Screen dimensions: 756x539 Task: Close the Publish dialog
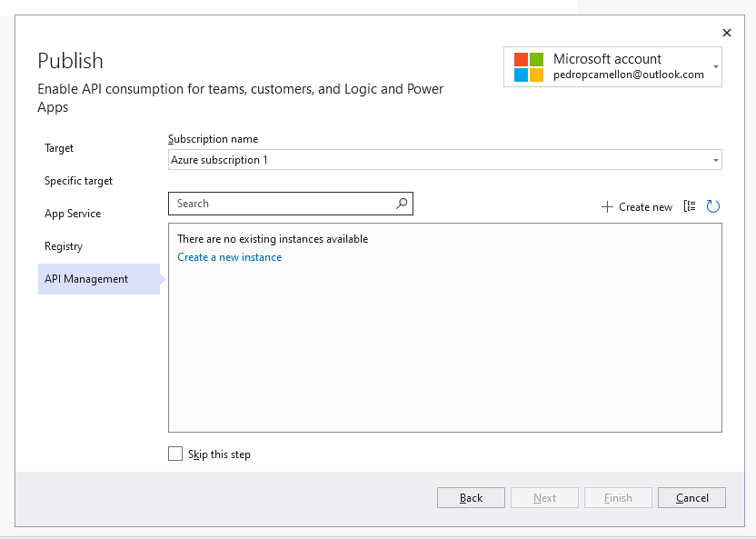[x=726, y=33]
